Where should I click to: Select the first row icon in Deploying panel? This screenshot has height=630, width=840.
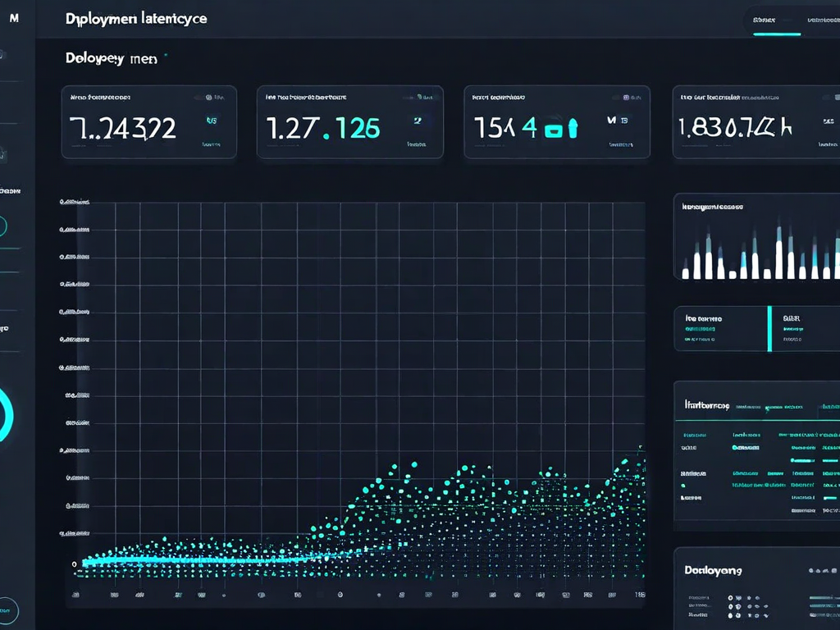pyautogui.click(x=730, y=598)
